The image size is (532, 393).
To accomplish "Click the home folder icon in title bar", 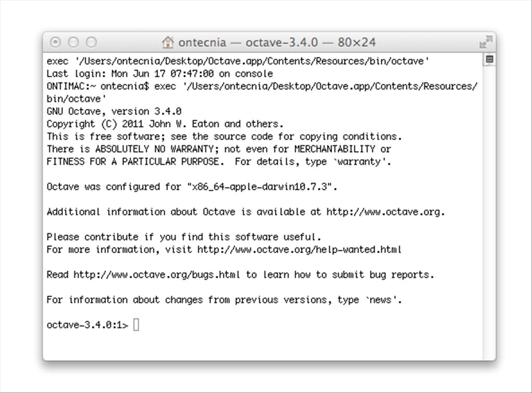I will [x=168, y=42].
